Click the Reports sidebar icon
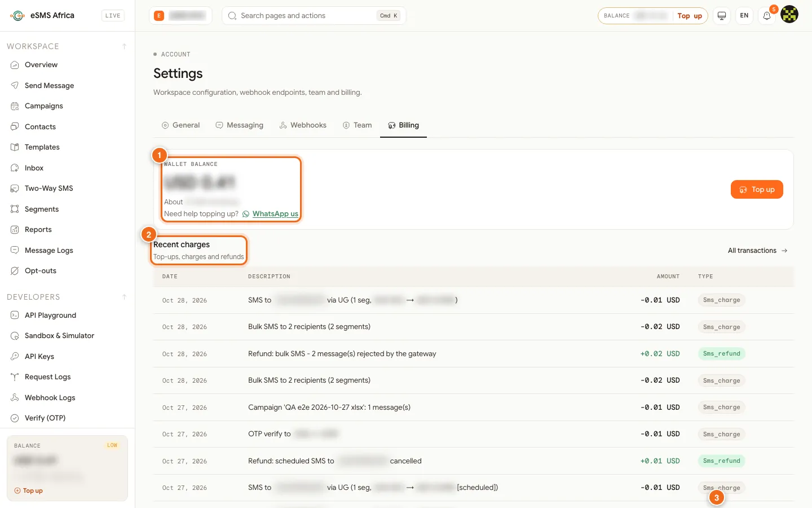 pos(15,230)
